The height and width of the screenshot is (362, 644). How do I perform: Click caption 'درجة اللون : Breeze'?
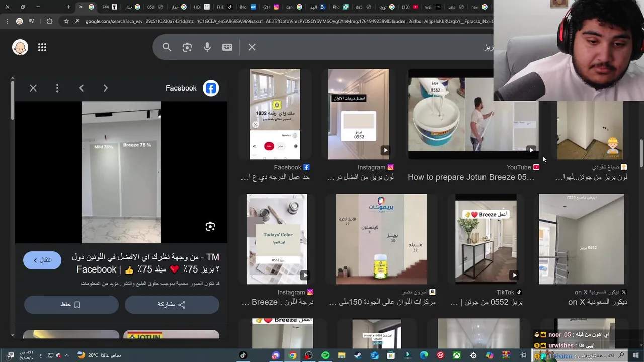pos(278,302)
